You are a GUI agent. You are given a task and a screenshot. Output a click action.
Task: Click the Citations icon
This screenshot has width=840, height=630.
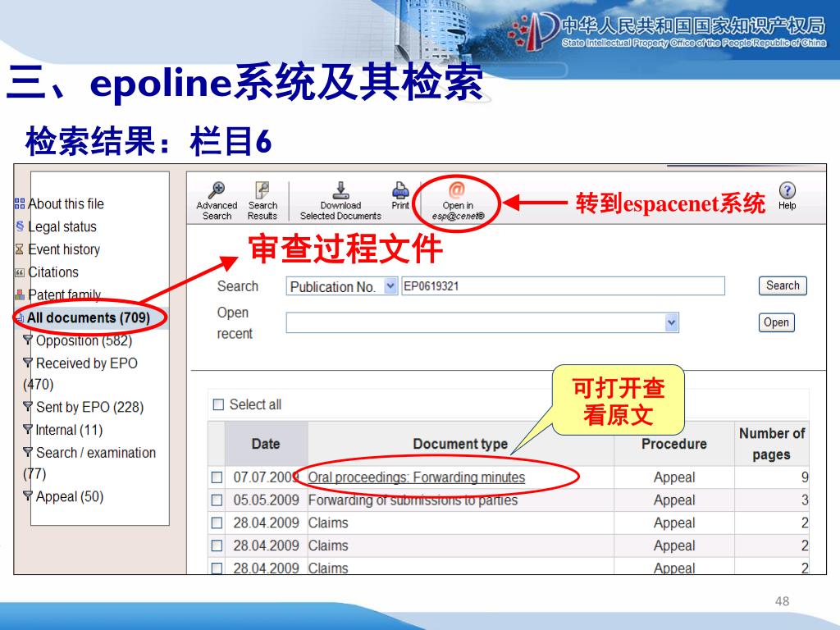pyautogui.click(x=20, y=272)
